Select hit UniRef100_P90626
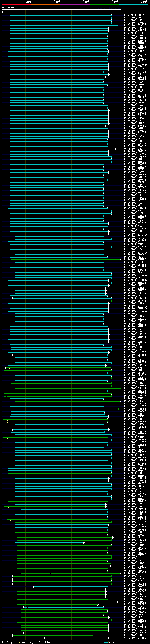The image size is (150, 644). tap(135, 504)
